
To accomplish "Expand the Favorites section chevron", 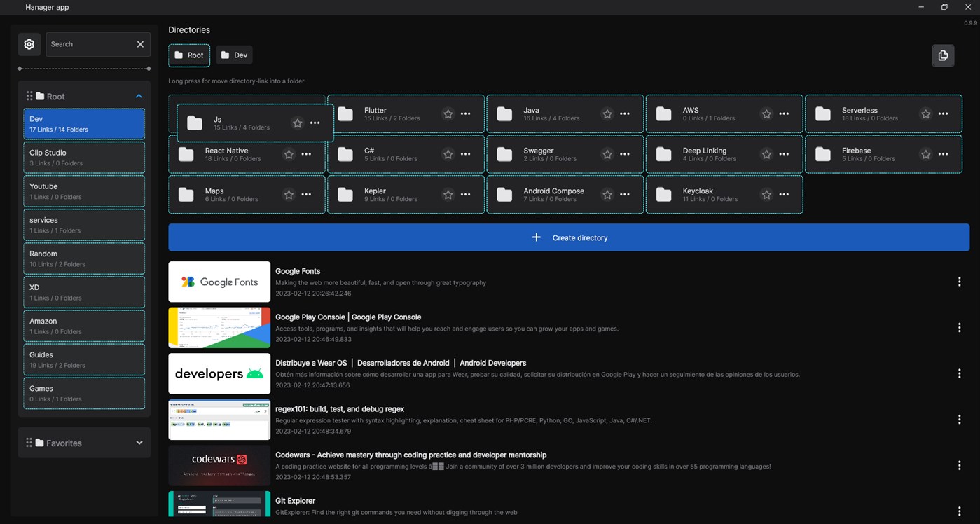I will tap(139, 443).
